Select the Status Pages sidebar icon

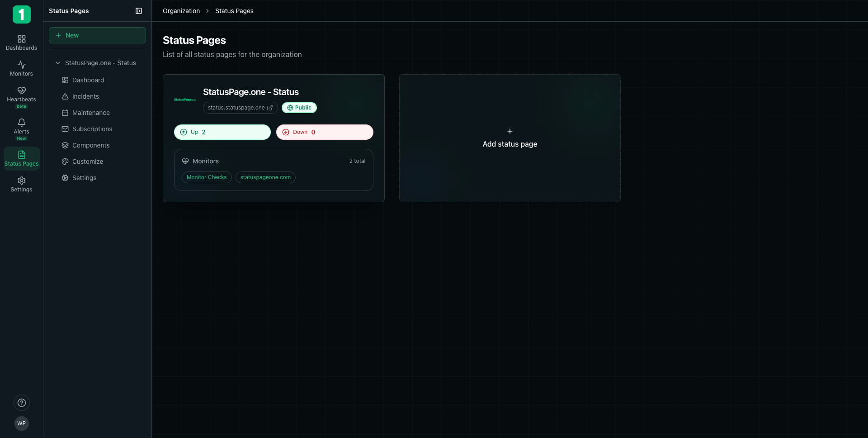21,158
